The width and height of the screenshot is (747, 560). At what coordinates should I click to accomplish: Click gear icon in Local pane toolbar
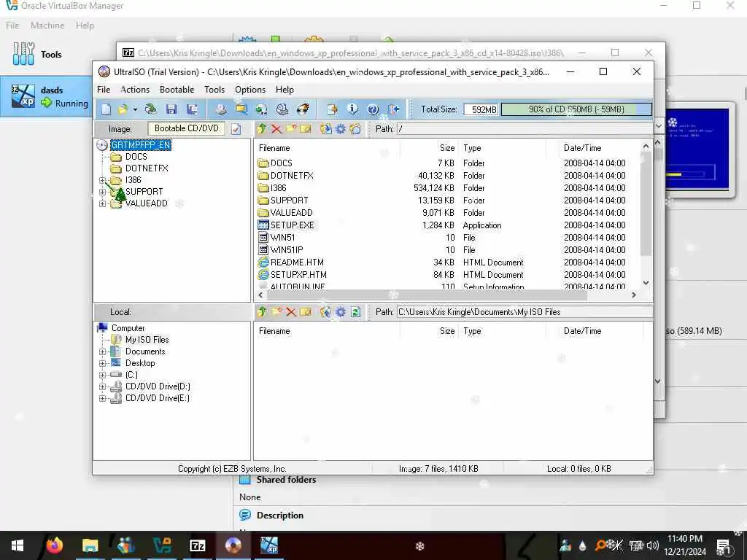341,312
